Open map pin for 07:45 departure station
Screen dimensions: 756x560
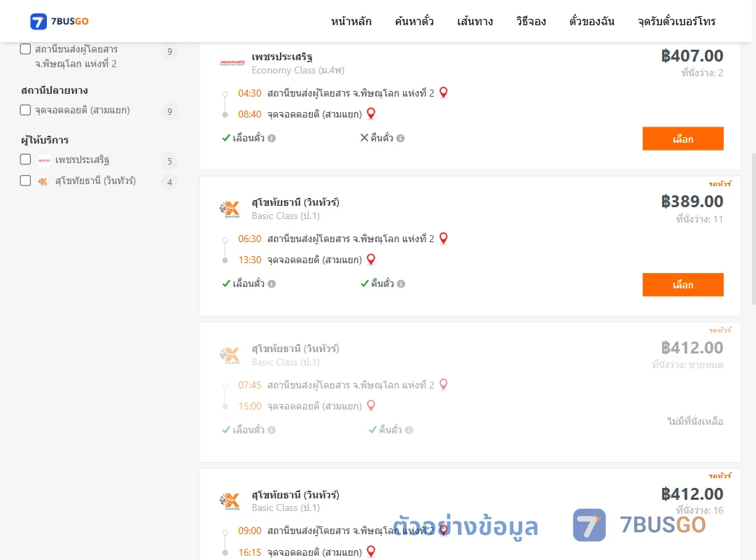[444, 384]
